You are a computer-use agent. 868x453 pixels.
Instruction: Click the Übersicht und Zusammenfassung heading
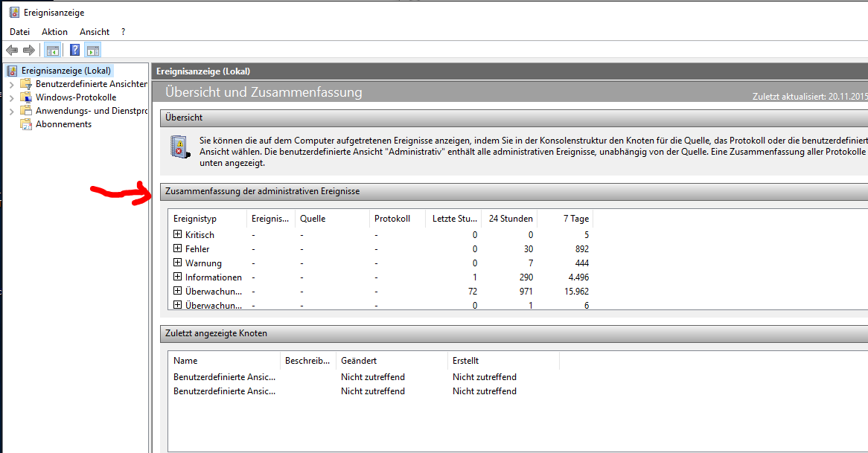(x=264, y=91)
